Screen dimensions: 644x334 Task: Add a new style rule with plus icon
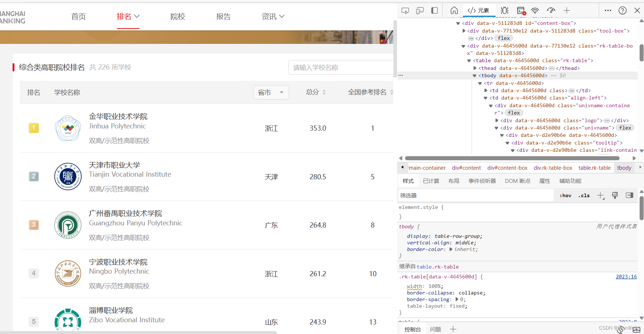point(601,195)
